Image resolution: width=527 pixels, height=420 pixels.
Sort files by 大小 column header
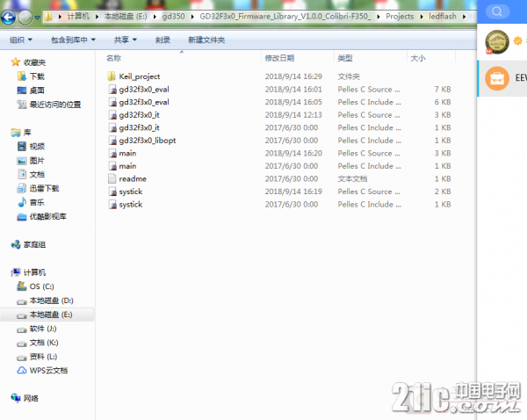(418, 58)
